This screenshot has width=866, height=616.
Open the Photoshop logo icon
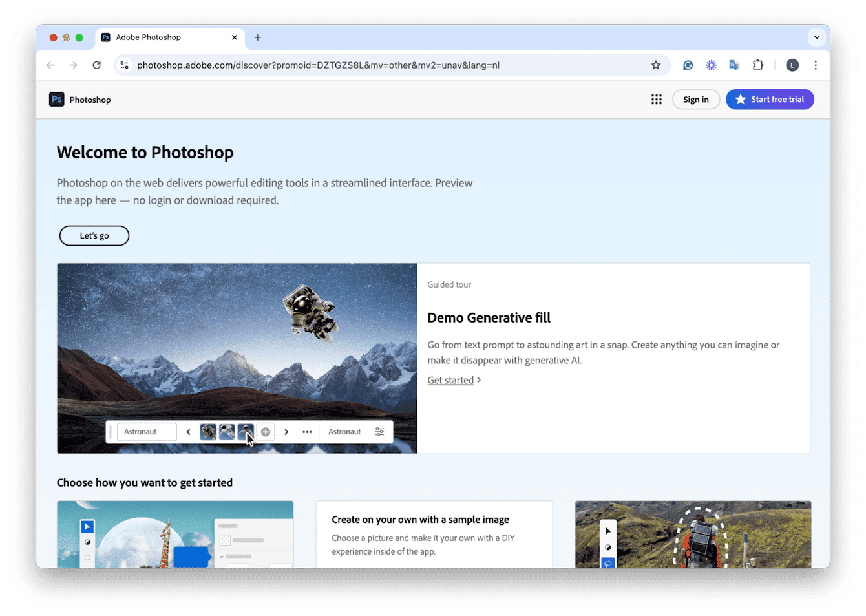pos(57,99)
